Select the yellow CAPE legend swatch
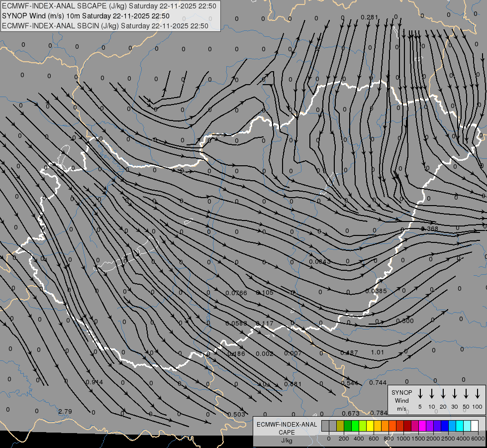The image size is (487, 448). [370, 426]
